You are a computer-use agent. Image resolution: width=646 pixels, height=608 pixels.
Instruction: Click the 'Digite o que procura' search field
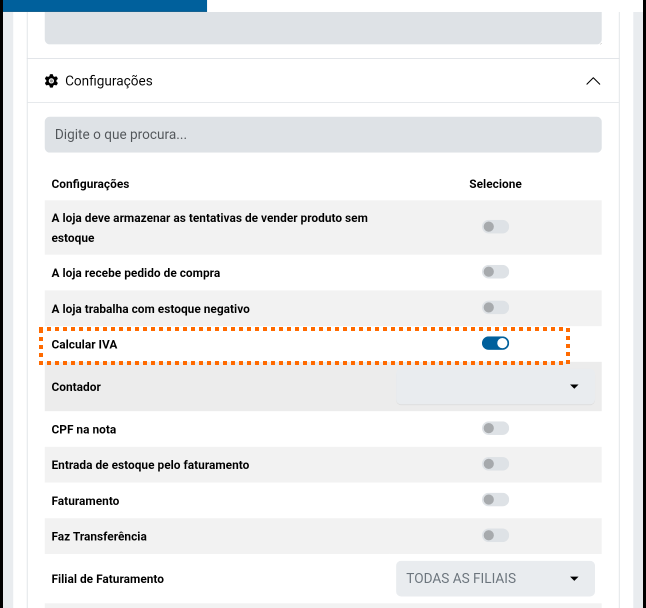(323, 134)
